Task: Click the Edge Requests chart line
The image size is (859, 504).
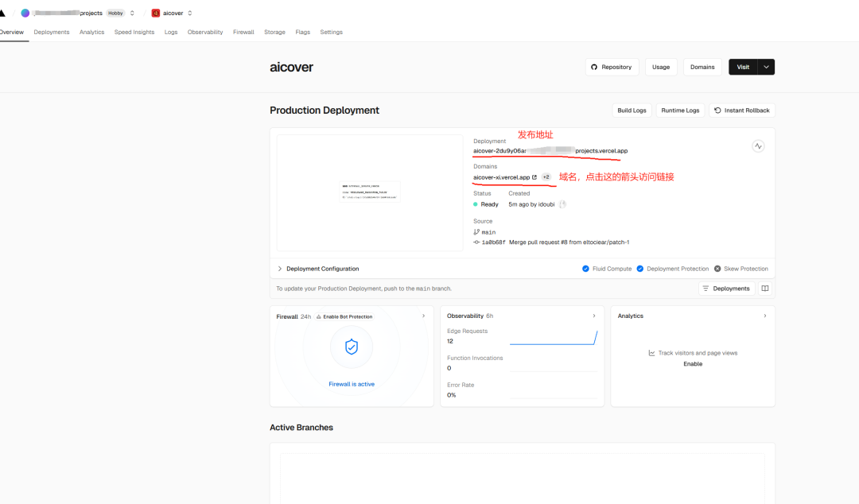Action: (553, 343)
